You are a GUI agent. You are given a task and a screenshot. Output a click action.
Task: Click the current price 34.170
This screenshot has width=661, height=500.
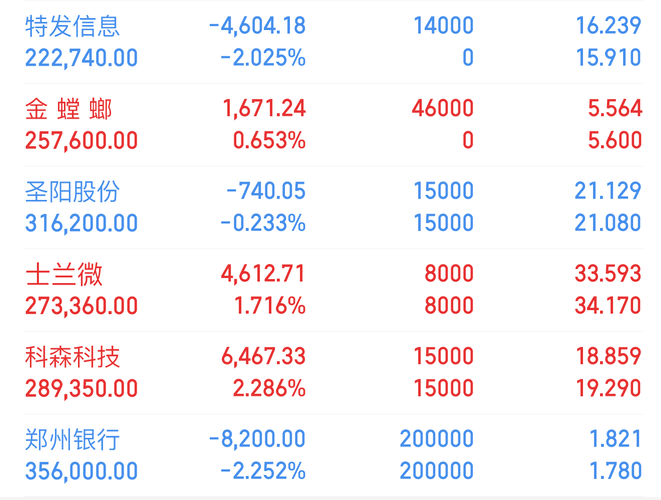[x=608, y=306]
